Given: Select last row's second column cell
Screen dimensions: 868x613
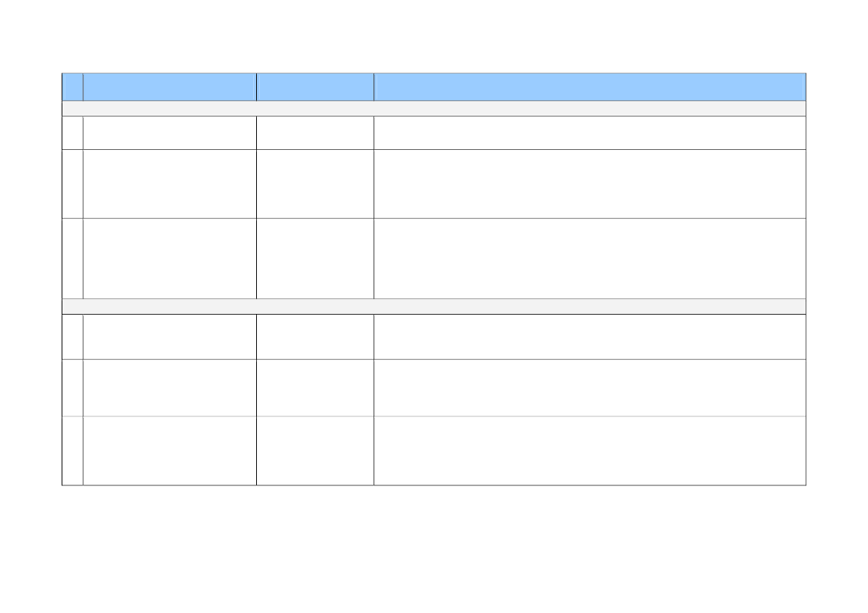Looking at the screenshot, I should point(170,451).
